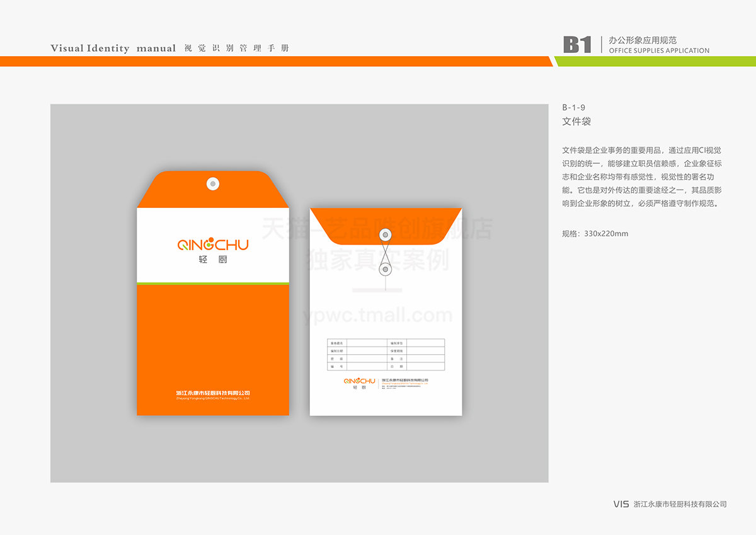Click the English company name on the orange envelope
Screen dimensions: 756x535
coord(213,399)
